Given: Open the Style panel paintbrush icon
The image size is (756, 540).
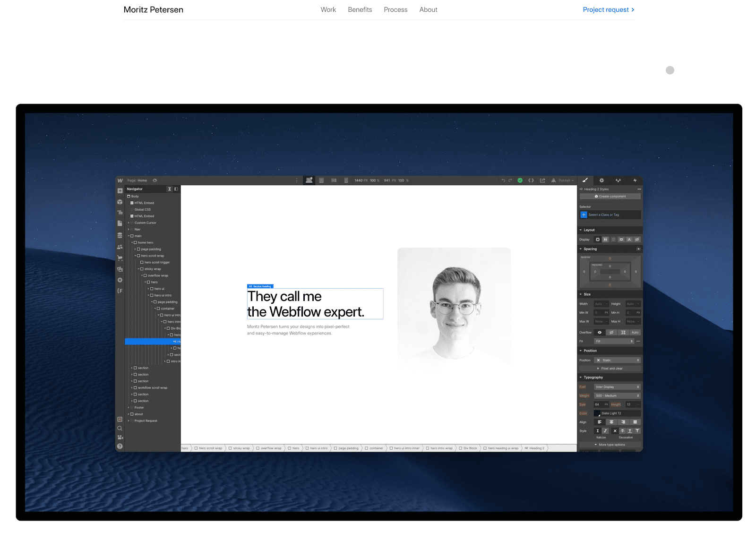Looking at the screenshot, I should pyautogui.click(x=585, y=180).
